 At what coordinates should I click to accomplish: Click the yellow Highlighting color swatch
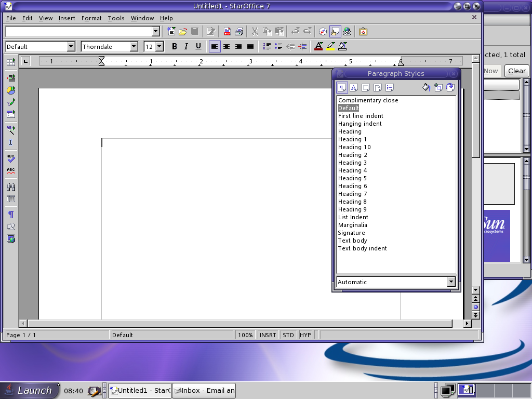click(x=330, y=46)
